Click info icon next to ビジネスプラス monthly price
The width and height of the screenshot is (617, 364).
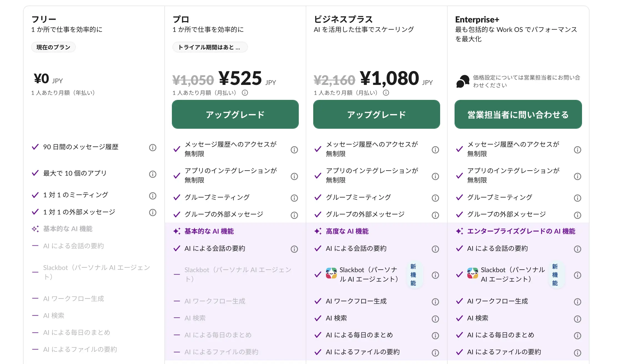pos(386,93)
